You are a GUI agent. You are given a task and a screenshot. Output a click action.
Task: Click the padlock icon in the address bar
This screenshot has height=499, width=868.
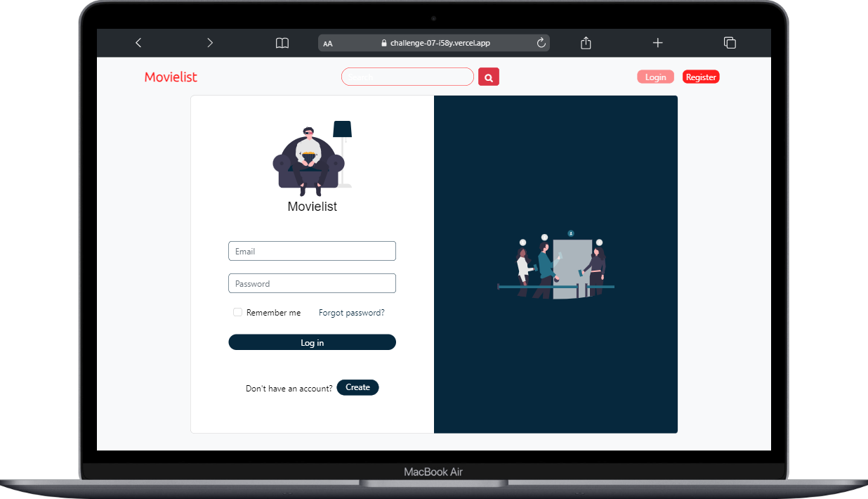tap(384, 43)
